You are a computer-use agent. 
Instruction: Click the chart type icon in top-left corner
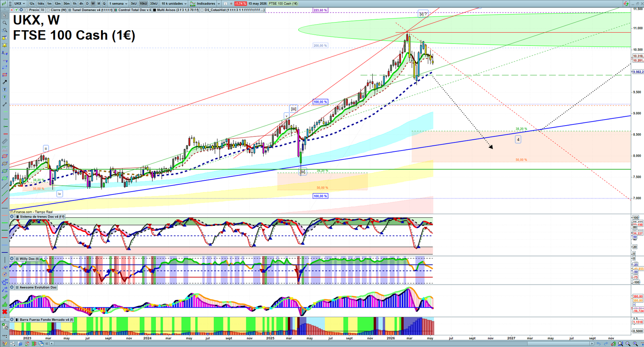tap(4, 4)
